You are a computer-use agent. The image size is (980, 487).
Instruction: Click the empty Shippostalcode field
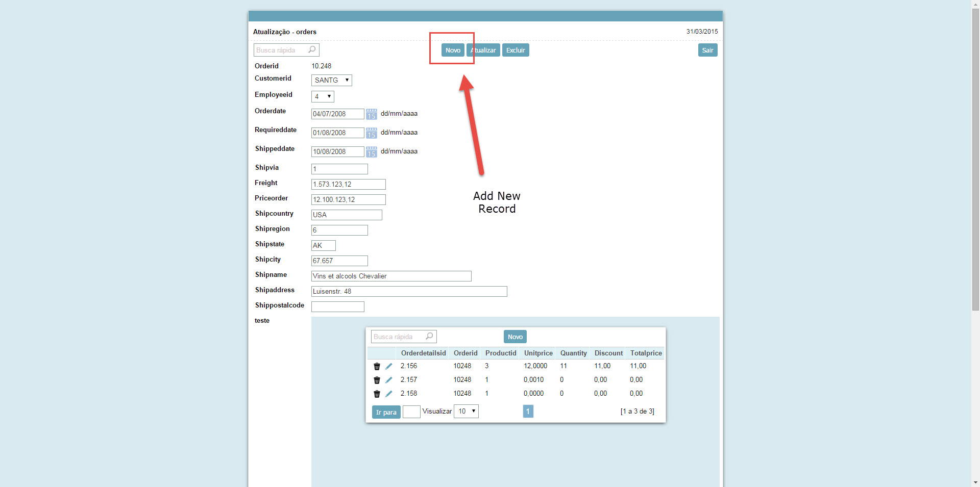coord(338,306)
